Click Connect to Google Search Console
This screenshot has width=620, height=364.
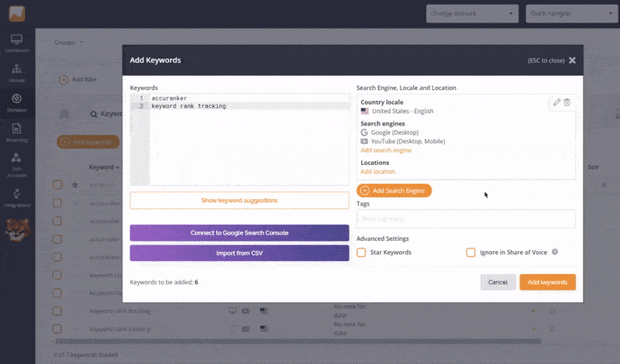pyautogui.click(x=239, y=233)
